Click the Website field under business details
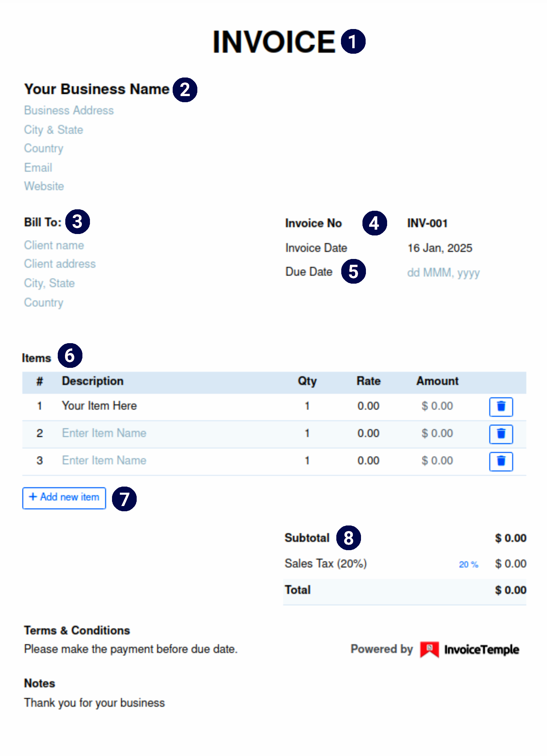The height and width of the screenshot is (756, 547). pos(44,186)
